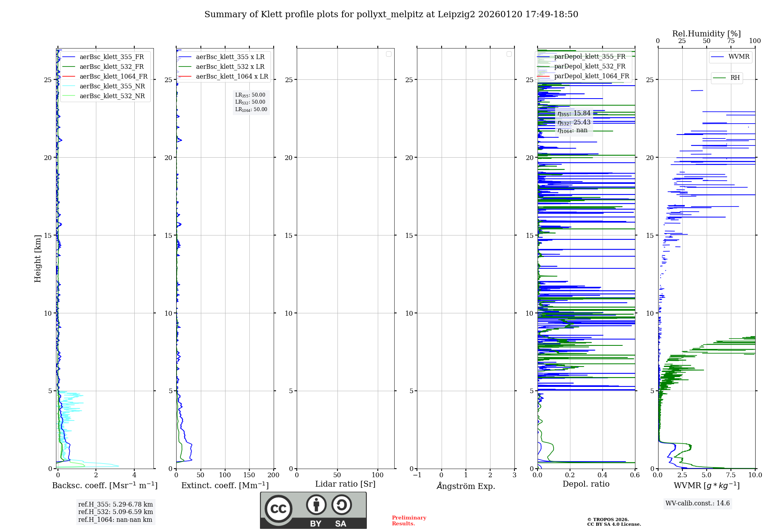Viewport: 783px width, 532px height.
Task: Click the aerBsc_klett_532_NR legend entry
Action: (x=112, y=96)
